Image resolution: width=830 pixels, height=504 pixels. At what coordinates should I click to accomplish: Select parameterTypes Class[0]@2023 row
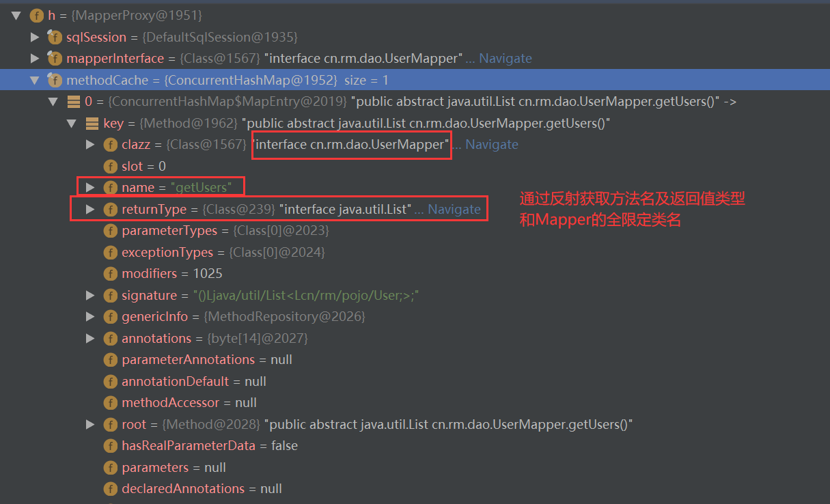(415, 231)
